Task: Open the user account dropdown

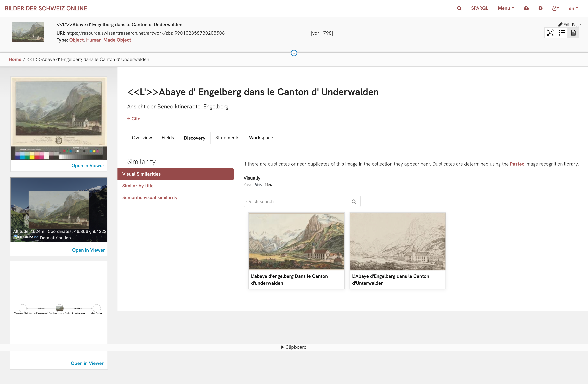Action: [555, 8]
